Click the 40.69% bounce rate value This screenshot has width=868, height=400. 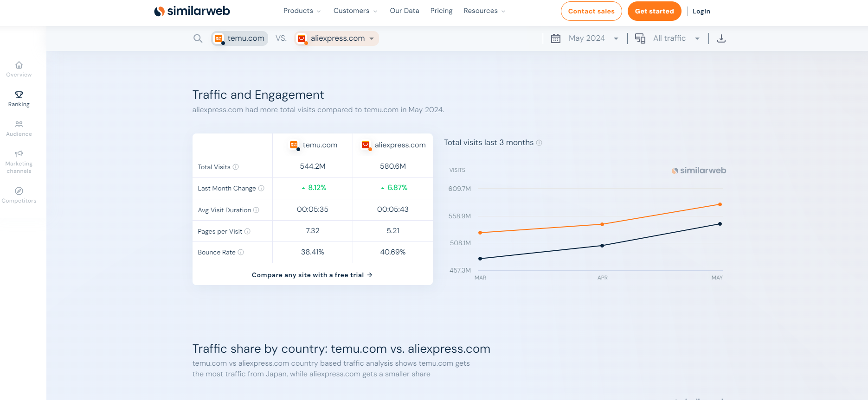click(393, 252)
